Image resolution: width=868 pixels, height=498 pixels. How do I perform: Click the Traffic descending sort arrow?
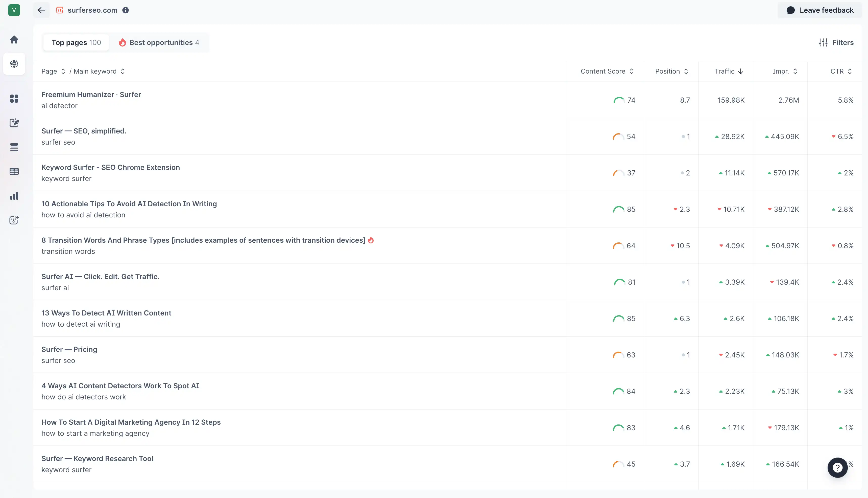pos(740,71)
